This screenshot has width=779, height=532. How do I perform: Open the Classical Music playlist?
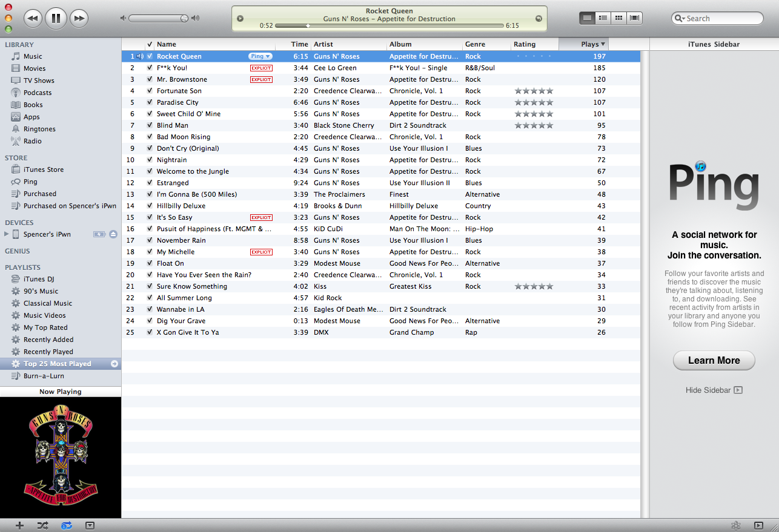48,303
